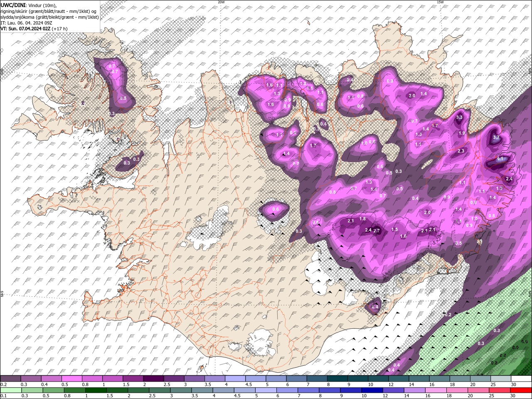Click the darkest green 1 swatch, bottom legend
532x399 pixels.
tap(96, 390)
